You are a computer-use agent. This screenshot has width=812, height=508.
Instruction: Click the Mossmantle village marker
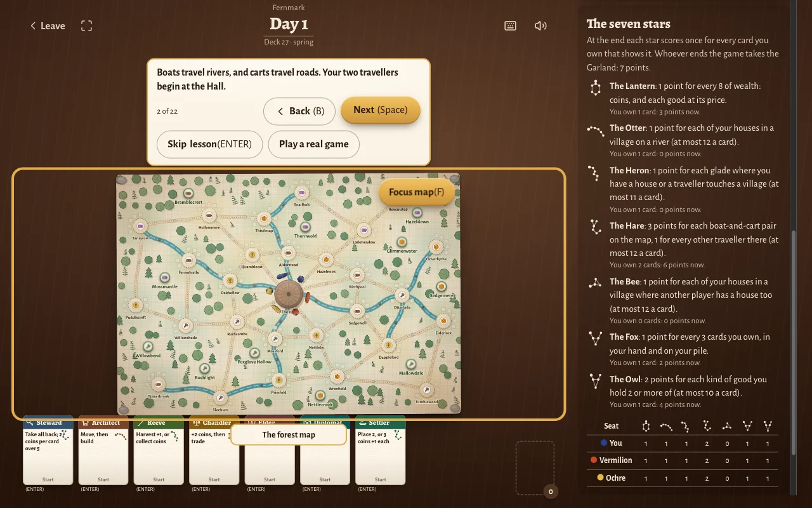pos(165,277)
